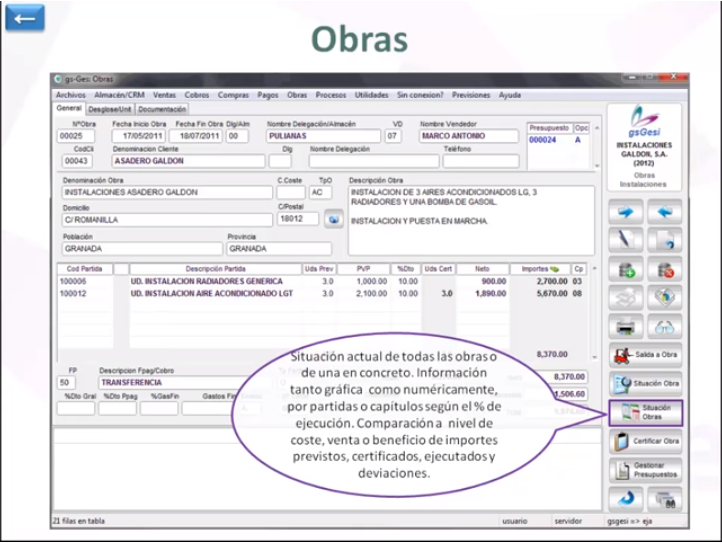The width and height of the screenshot is (722, 544).
Task: Click the Provincia field GRANADA
Action: (x=279, y=249)
